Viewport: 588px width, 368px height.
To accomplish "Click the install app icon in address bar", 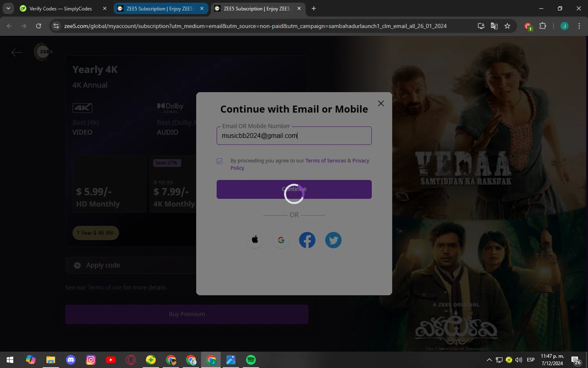I will pos(481,26).
